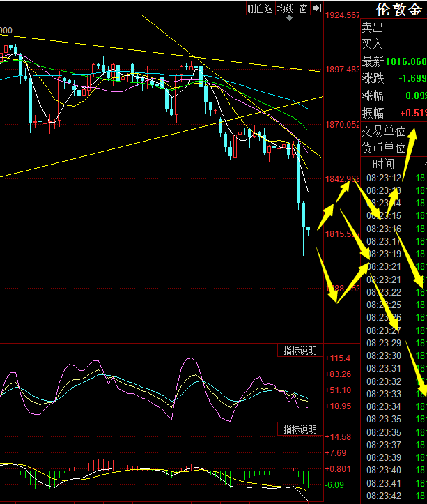The image size is (427, 504).
Task: Select the tick row at 08:23:31
Action: pos(396,368)
